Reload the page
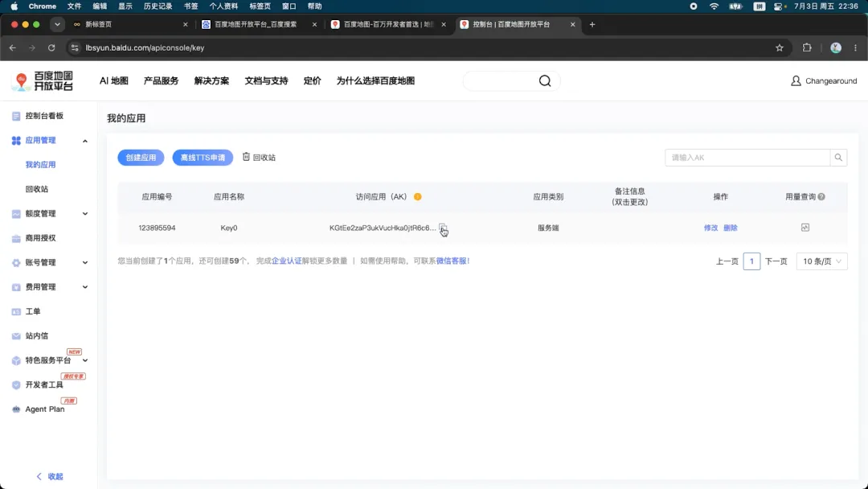 click(x=51, y=47)
